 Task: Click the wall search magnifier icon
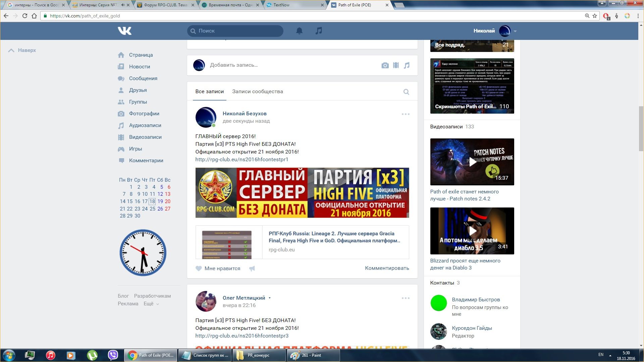[x=406, y=92]
